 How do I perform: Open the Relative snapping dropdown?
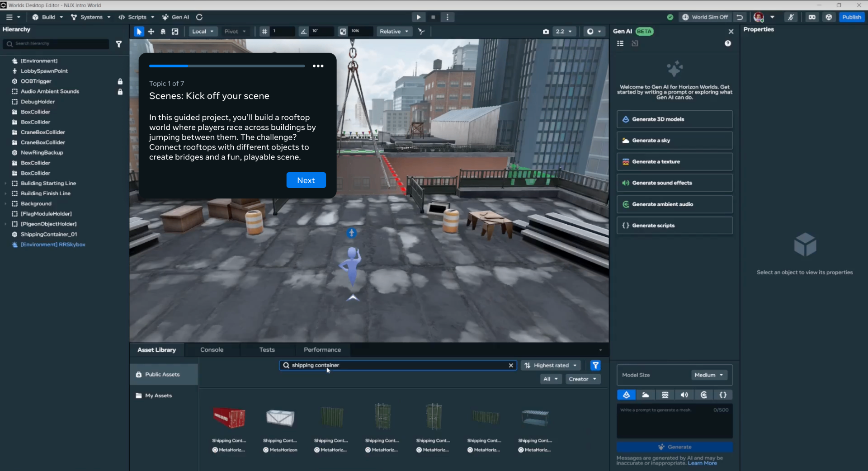pyautogui.click(x=394, y=32)
